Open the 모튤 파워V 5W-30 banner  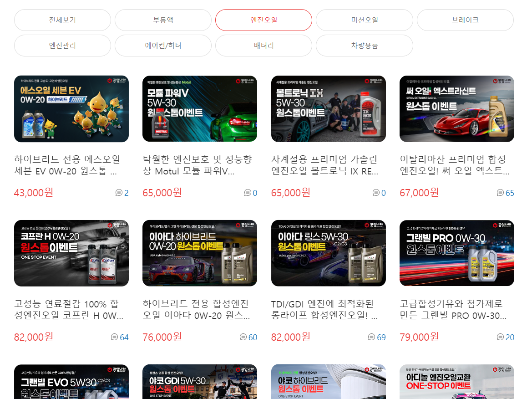click(200, 109)
